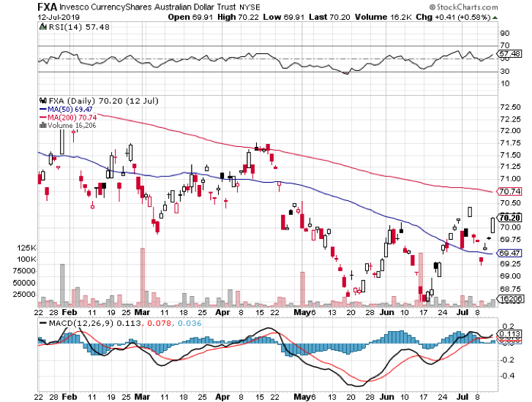The height and width of the screenshot is (402, 532).
Task: Click the green up-arrow change indicator
Action: point(495,18)
